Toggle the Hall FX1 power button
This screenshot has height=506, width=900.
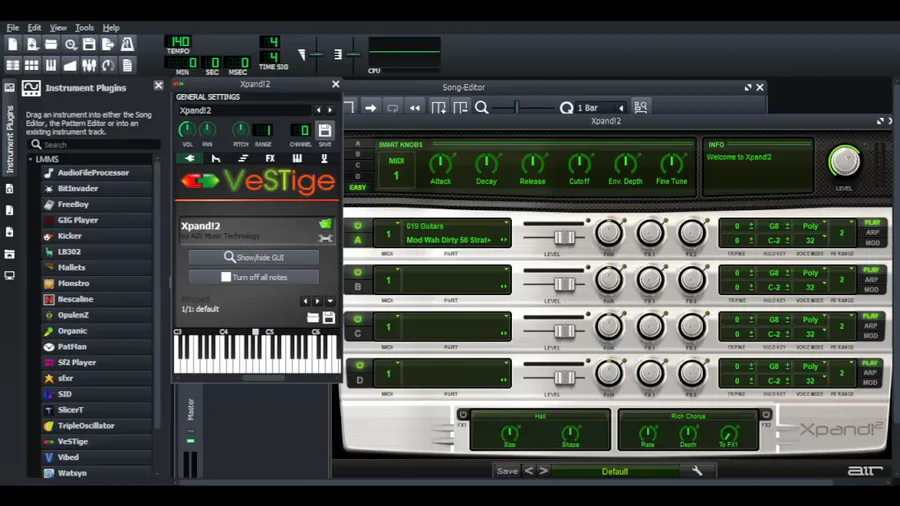[x=463, y=414]
